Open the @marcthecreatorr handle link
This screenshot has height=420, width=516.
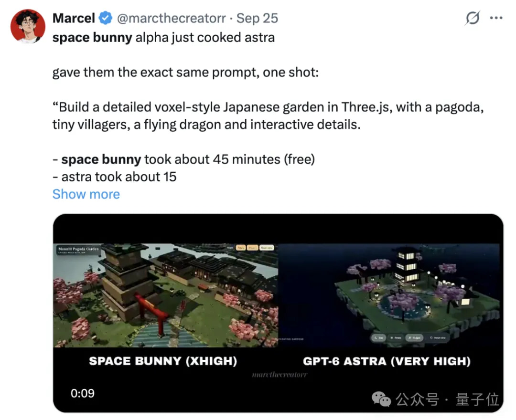(x=171, y=19)
